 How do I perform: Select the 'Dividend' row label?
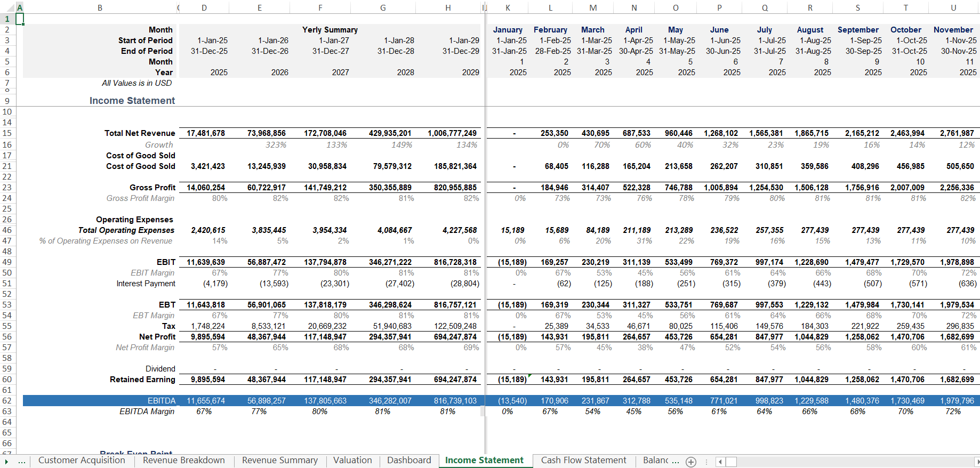click(160, 369)
